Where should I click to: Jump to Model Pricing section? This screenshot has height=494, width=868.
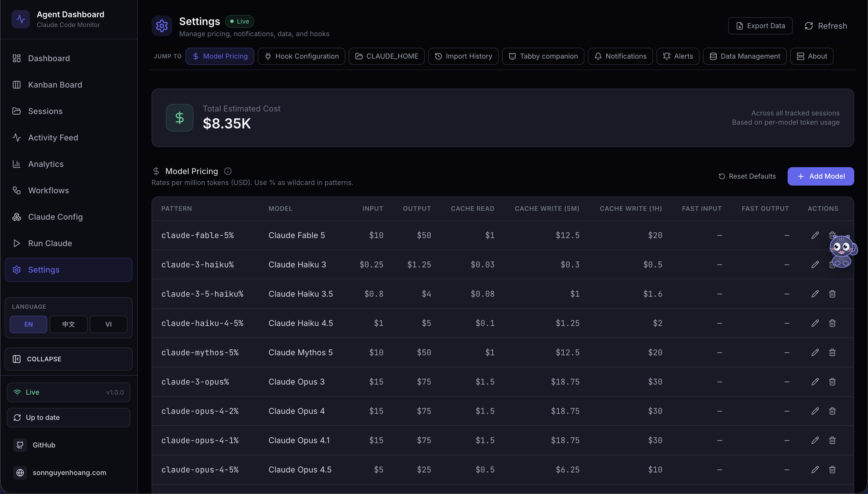coord(220,56)
